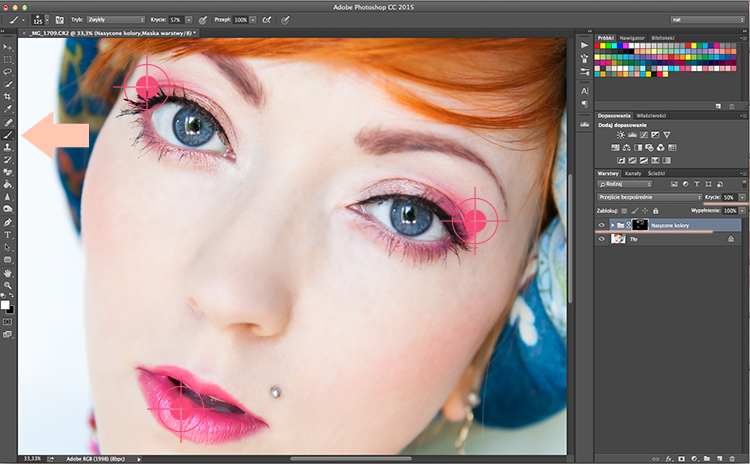Select the Pen tool
This screenshot has height=464, width=750.
point(8,222)
